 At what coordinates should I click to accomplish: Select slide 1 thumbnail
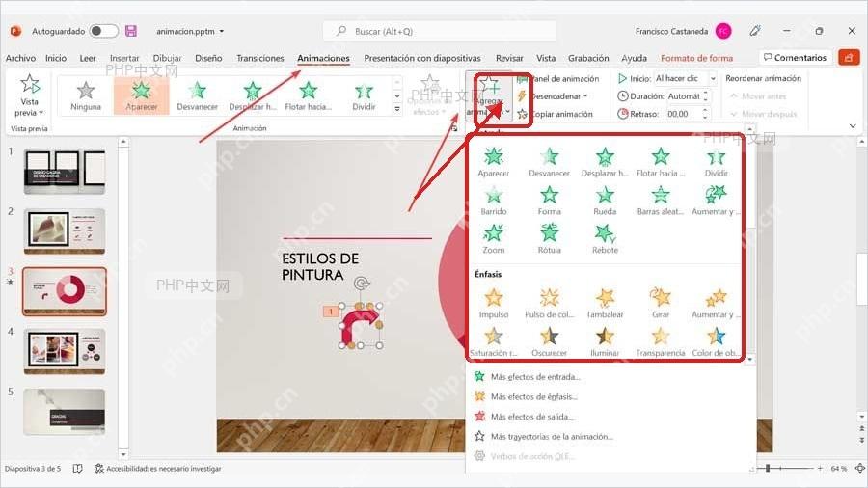click(x=65, y=172)
